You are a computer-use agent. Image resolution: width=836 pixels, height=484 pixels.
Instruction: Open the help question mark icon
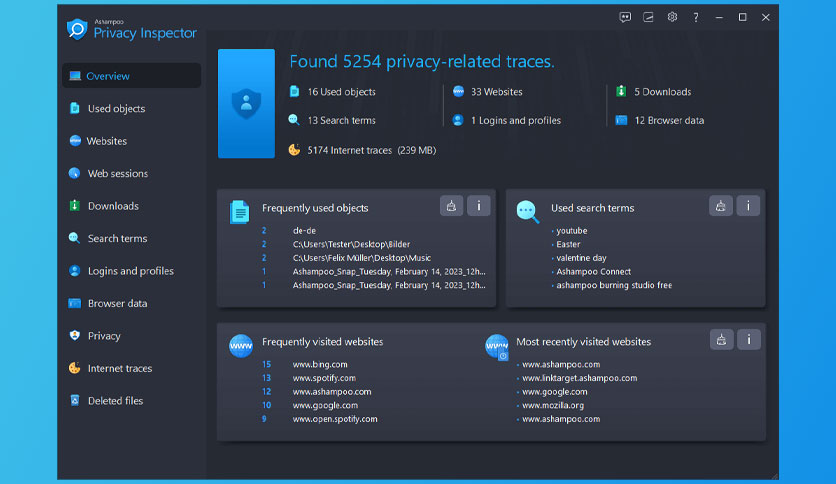696,17
